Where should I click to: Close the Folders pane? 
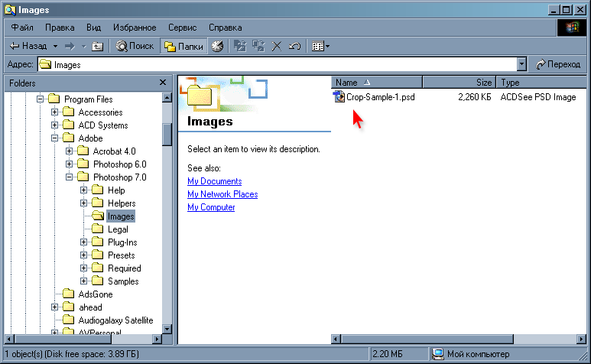click(x=163, y=83)
